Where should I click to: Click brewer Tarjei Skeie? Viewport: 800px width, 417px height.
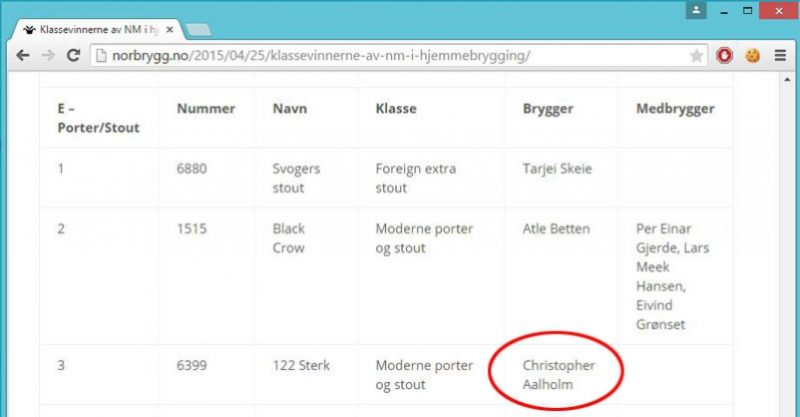tap(557, 169)
